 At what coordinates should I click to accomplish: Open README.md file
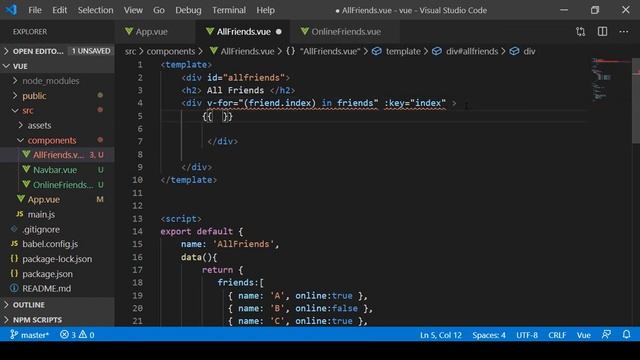pyautogui.click(x=57, y=289)
